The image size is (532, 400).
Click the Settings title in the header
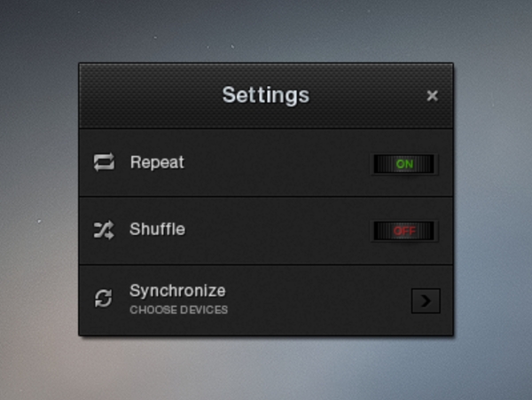click(266, 95)
